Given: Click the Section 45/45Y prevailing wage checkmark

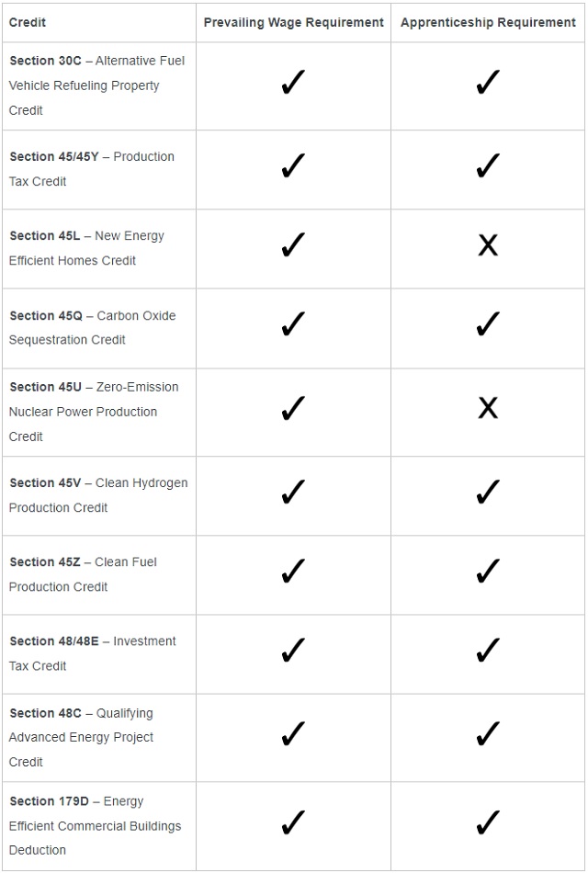Looking at the screenshot, I should click(x=293, y=166).
